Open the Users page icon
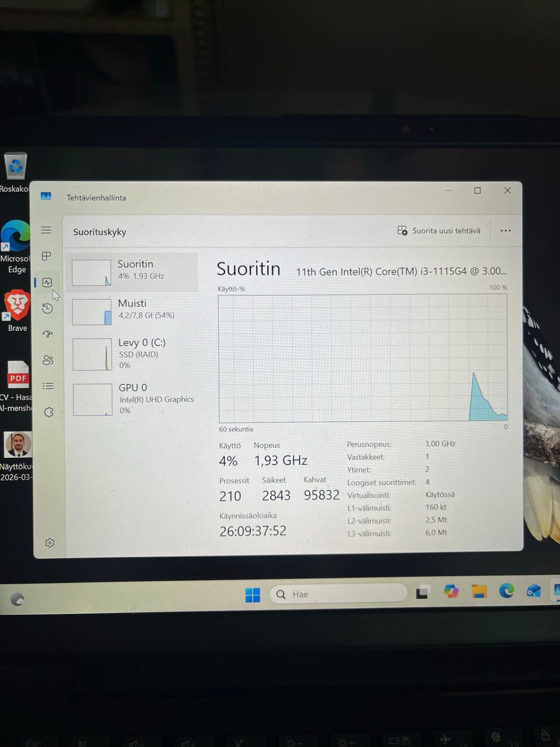The height and width of the screenshot is (747, 560). pyautogui.click(x=48, y=360)
